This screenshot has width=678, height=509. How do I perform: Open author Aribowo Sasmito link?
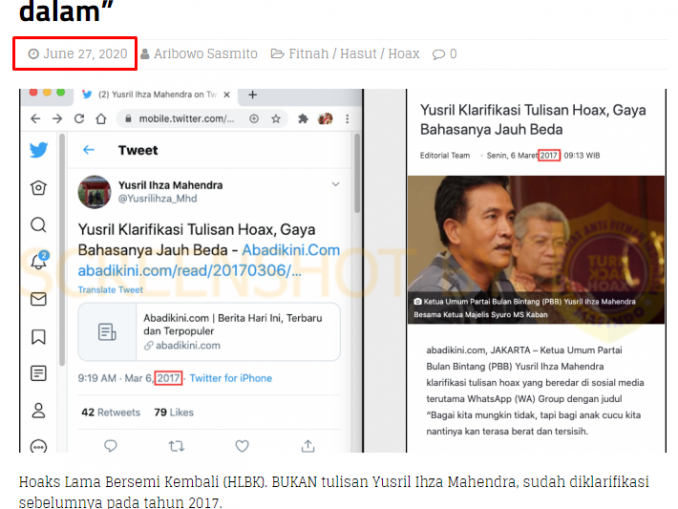pyautogui.click(x=199, y=54)
